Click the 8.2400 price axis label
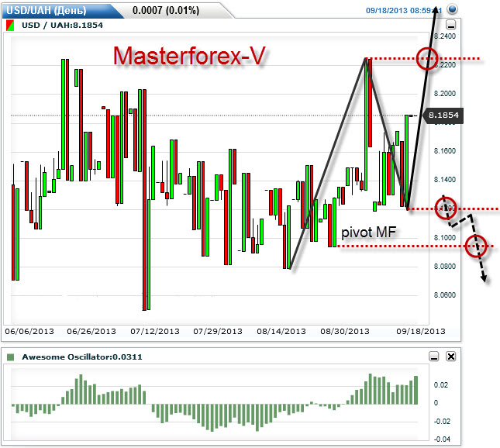The width and height of the screenshot is (500, 448). 445,36
